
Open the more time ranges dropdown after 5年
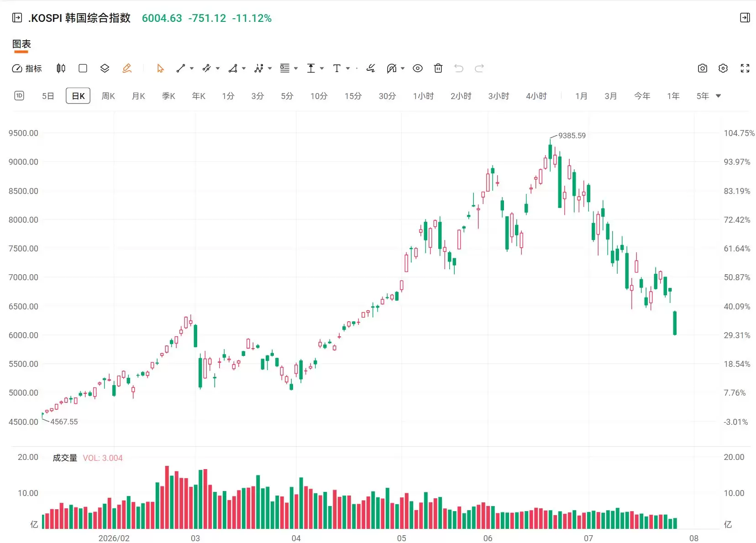point(718,96)
